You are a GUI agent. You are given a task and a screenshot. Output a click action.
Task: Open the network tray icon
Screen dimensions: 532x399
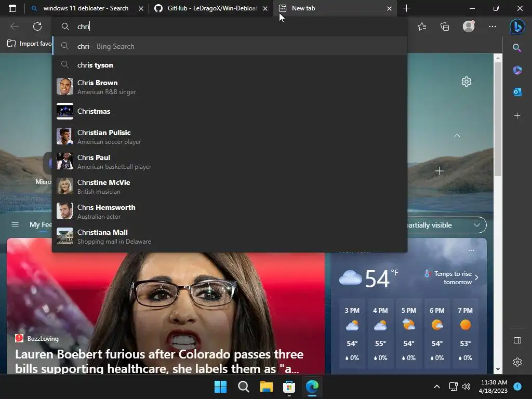(453, 387)
